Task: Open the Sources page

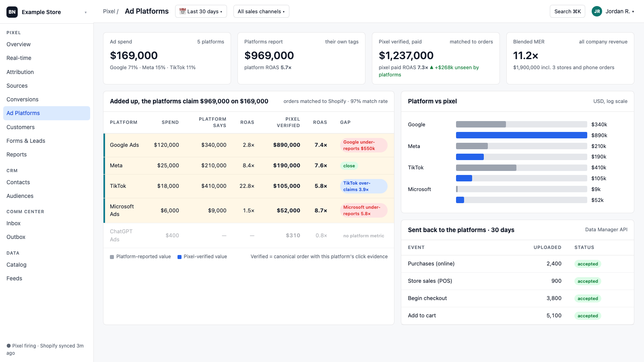Action: 47,86
